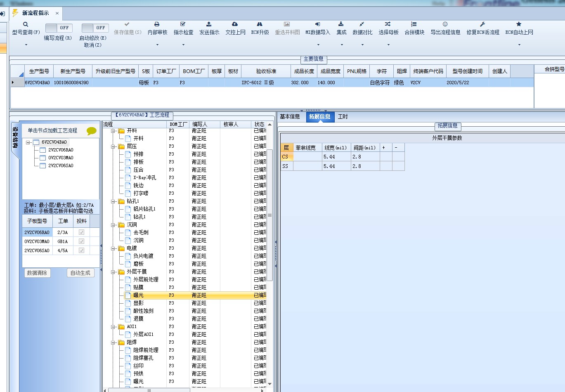Collapse the 外层干膜 tree group
The image size is (565, 392).
click(113, 272)
